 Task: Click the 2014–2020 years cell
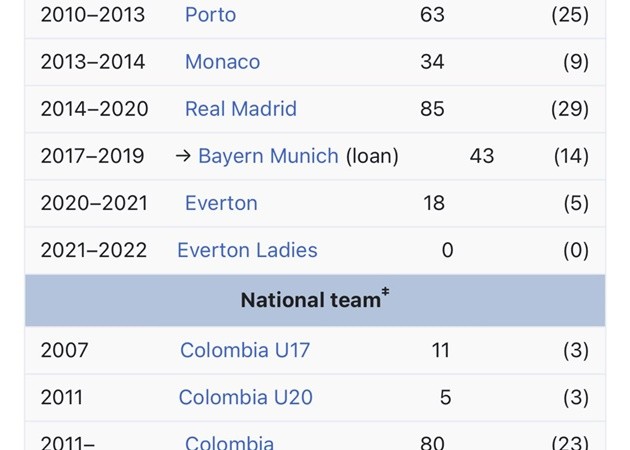(x=94, y=109)
